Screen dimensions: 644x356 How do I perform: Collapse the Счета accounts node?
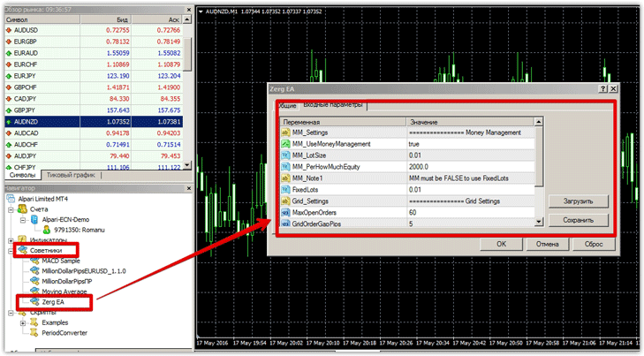pos(11,208)
